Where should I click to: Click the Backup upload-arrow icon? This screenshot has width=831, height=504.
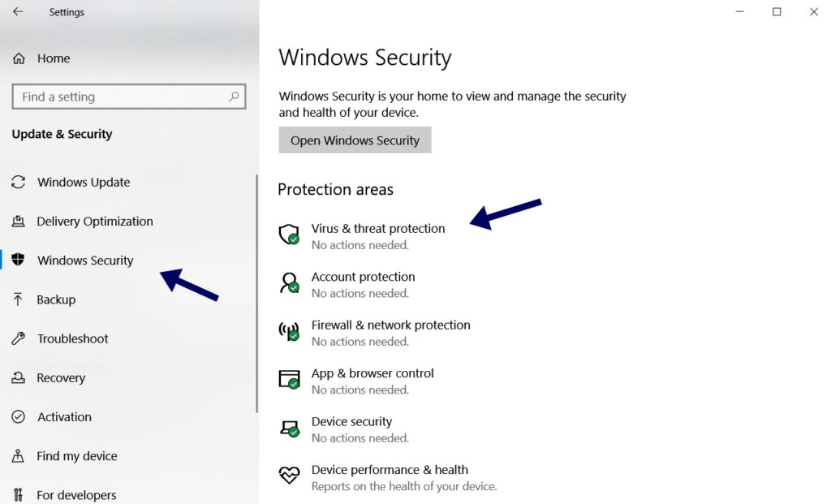[x=18, y=299]
